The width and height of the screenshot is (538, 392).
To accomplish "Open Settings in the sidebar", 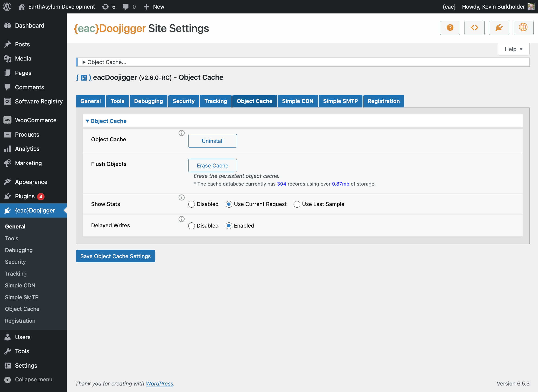I will (33, 365).
